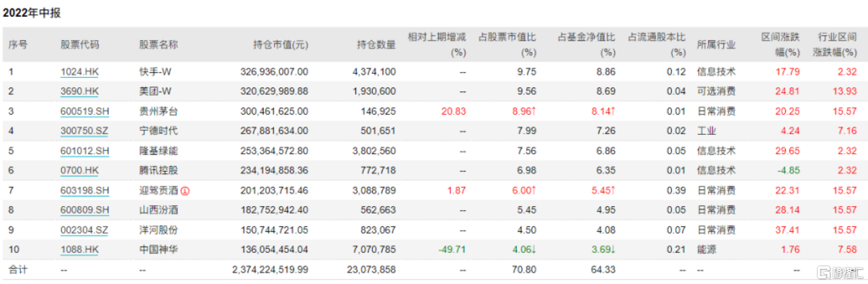Open stock code link 1088.HK

pos(79,250)
